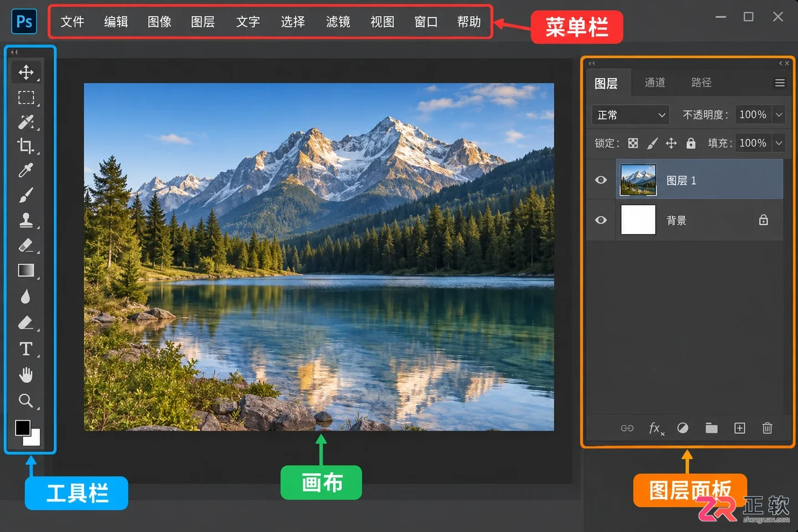This screenshot has width=798, height=532.
Task: Select the Blur droplet tool
Action: click(x=25, y=296)
